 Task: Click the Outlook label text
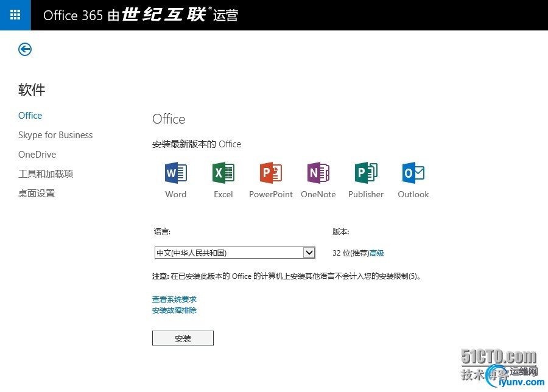[x=413, y=194]
